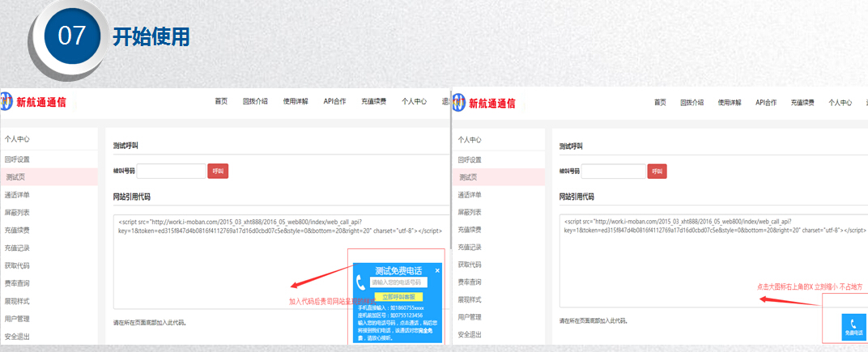The height and width of the screenshot is (352, 868).
Task: Click 个人中心 sidebar header in left screenshot
Action: 17,139
